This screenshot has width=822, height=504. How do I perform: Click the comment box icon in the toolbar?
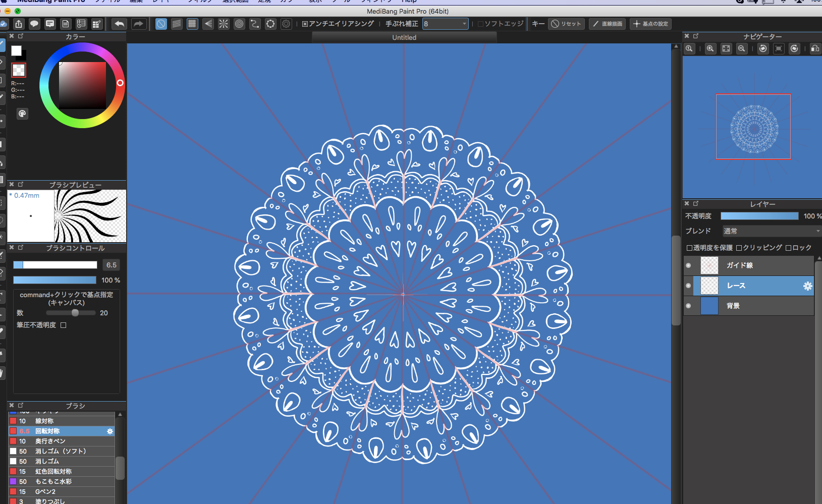[x=50, y=24]
